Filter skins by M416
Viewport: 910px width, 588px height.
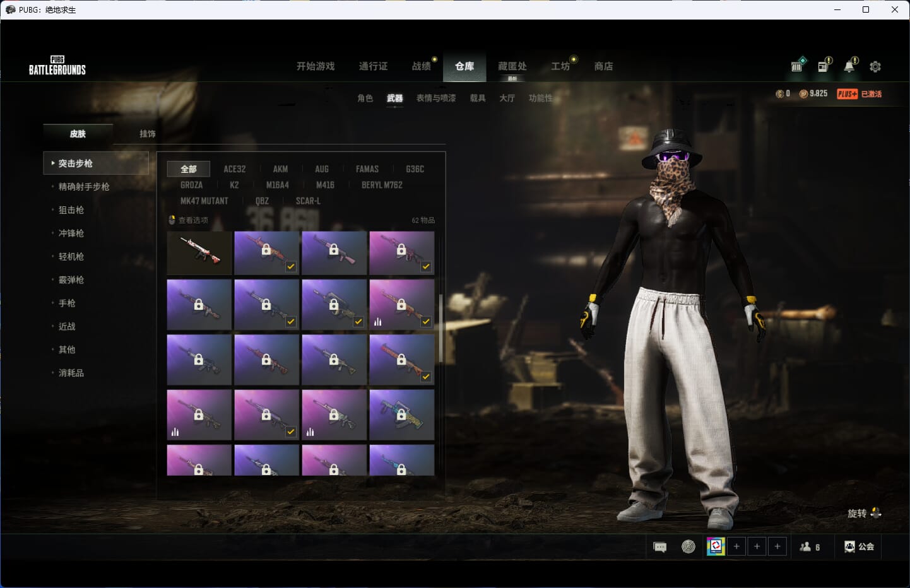pos(325,185)
